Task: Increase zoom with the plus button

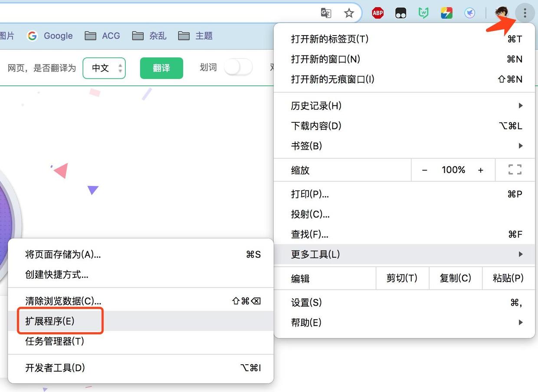Action: click(480, 170)
